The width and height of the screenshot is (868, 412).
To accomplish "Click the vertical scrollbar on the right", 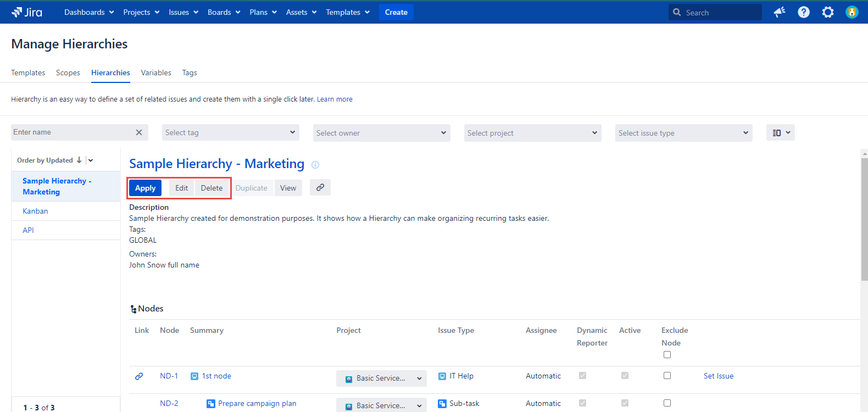I will [864, 220].
